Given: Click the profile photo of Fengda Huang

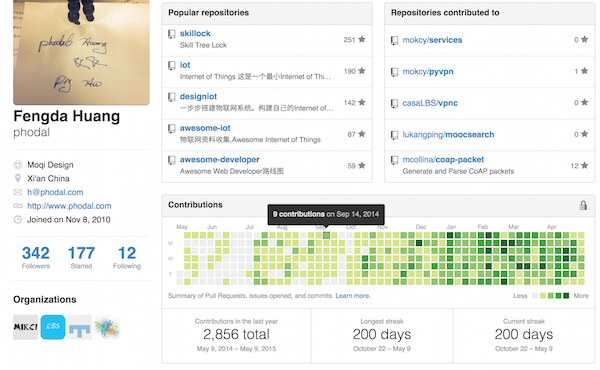Looking at the screenshot, I should coord(81,52).
